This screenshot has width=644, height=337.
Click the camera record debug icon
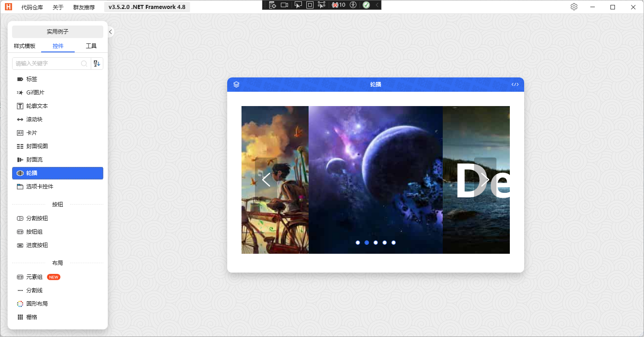pos(284,5)
